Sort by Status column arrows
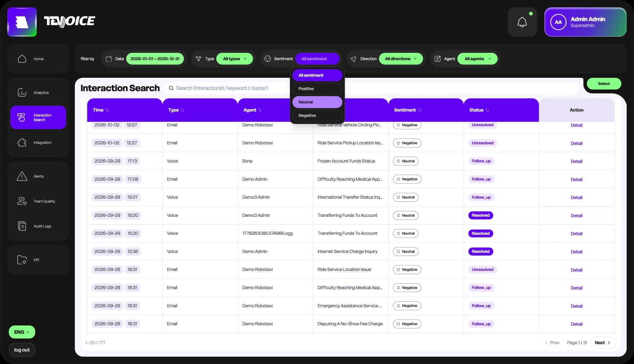The height and width of the screenshot is (364, 634). coord(487,110)
